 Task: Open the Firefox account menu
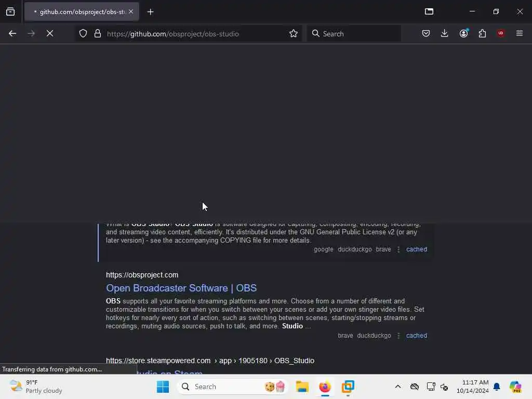(x=464, y=33)
